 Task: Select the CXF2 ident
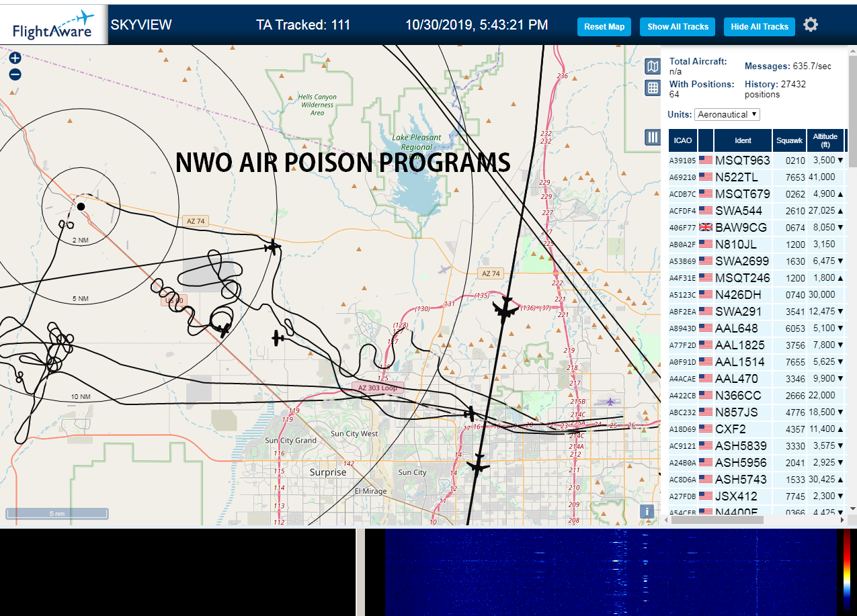click(731, 429)
